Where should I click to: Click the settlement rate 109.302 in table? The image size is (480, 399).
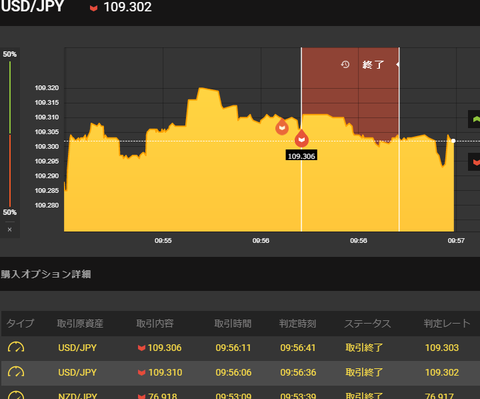[442, 372]
